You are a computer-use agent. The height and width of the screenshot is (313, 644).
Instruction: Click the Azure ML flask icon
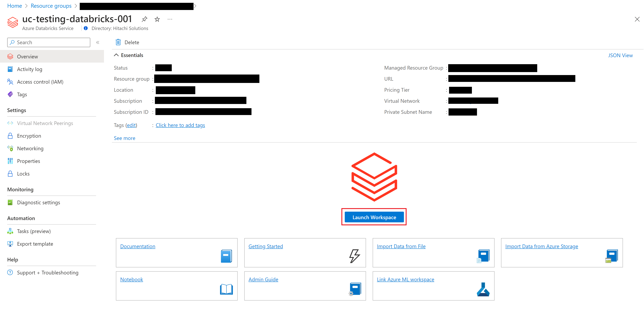pos(483,289)
